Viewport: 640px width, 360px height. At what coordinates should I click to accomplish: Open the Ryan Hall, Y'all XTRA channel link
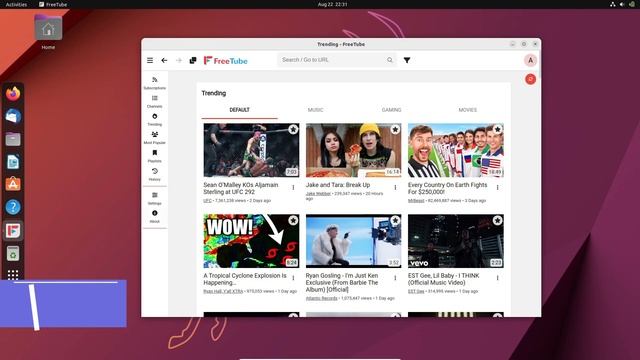point(223,291)
